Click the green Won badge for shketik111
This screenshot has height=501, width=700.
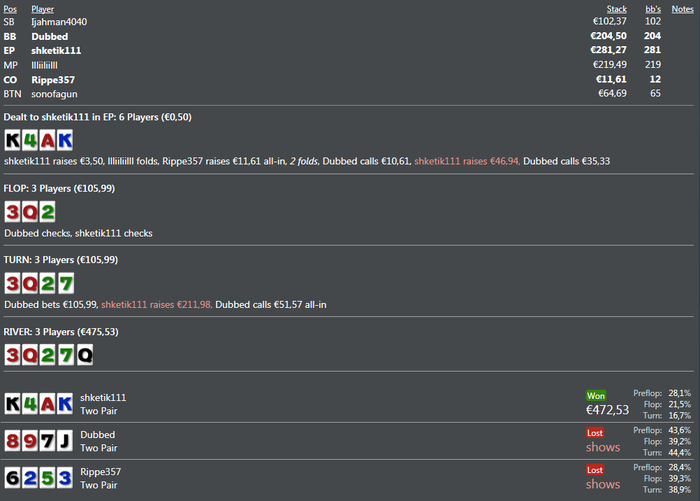click(x=596, y=396)
